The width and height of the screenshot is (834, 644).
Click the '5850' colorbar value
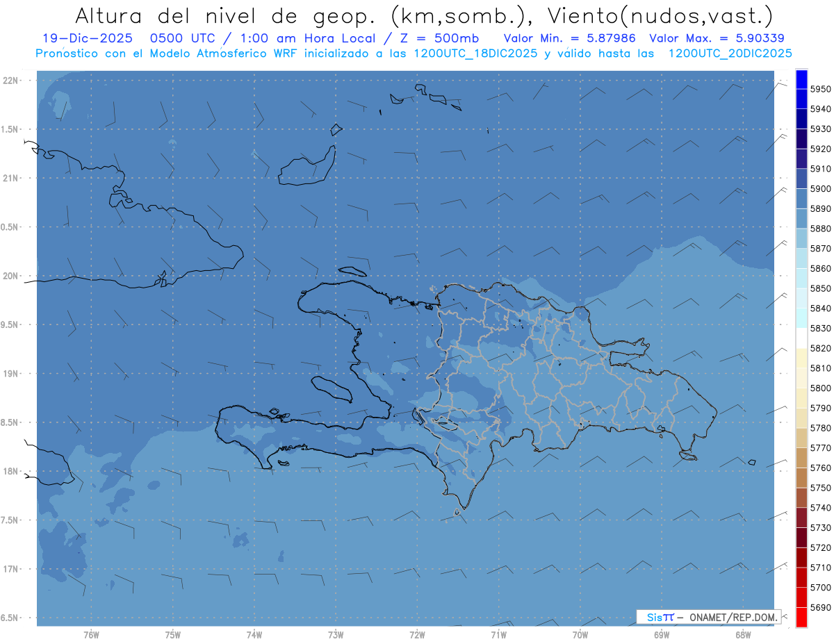click(x=821, y=288)
